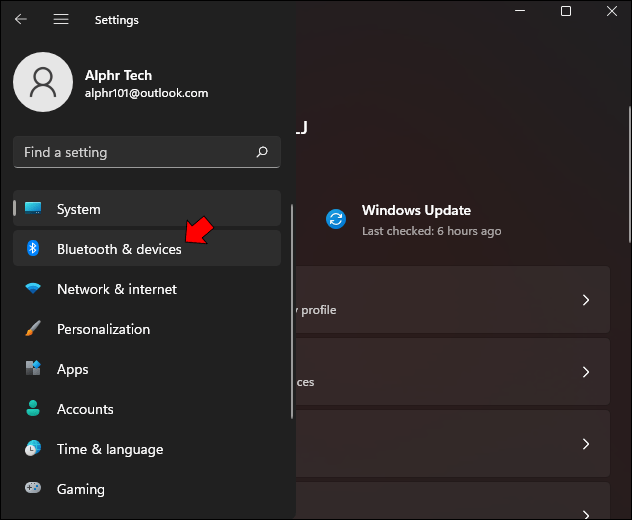This screenshot has height=520, width=632.
Task: Click the Personalization paintbrush icon
Action: (x=33, y=329)
